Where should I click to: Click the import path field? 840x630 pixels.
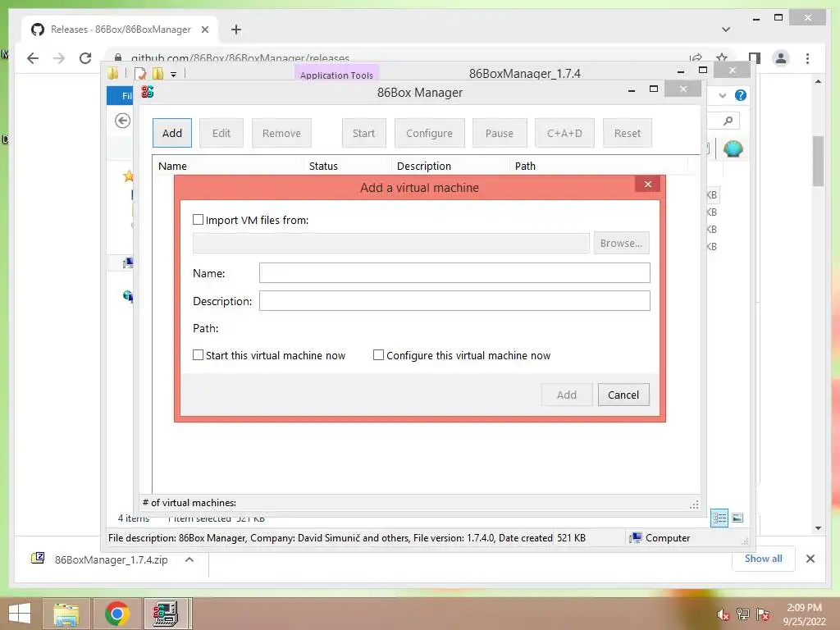(391, 243)
